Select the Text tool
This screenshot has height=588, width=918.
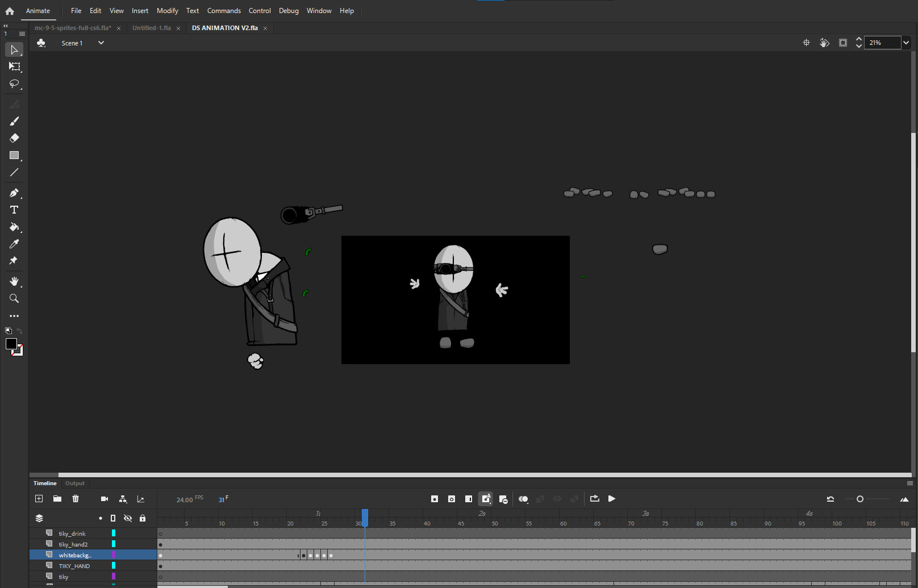click(14, 210)
